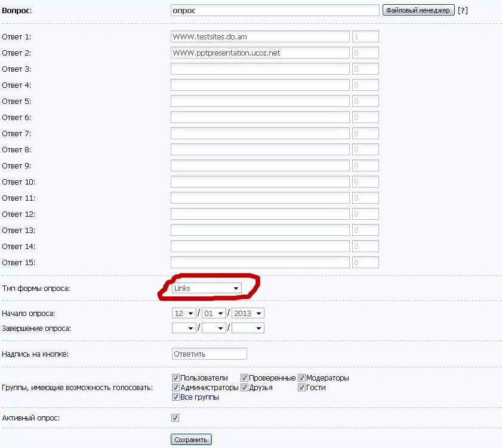The width and height of the screenshot is (502, 448).
Task: Open the [?] help link
Action: (x=463, y=10)
